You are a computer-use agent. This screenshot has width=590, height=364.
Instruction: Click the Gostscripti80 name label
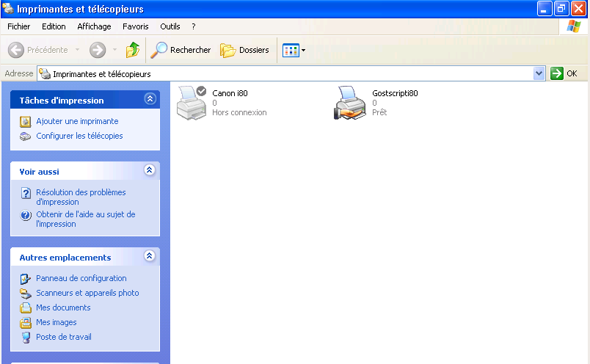point(395,93)
